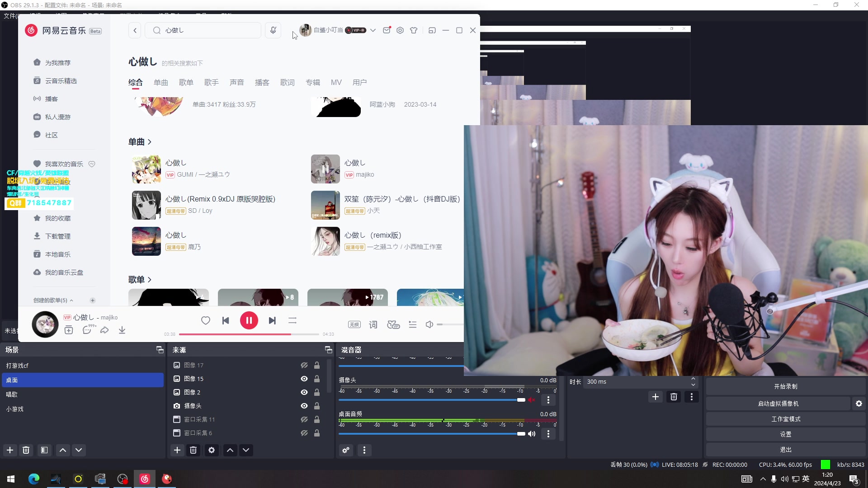Unmute the 摄像头 audio channel
This screenshot has width=868, height=488.
coord(532,400)
